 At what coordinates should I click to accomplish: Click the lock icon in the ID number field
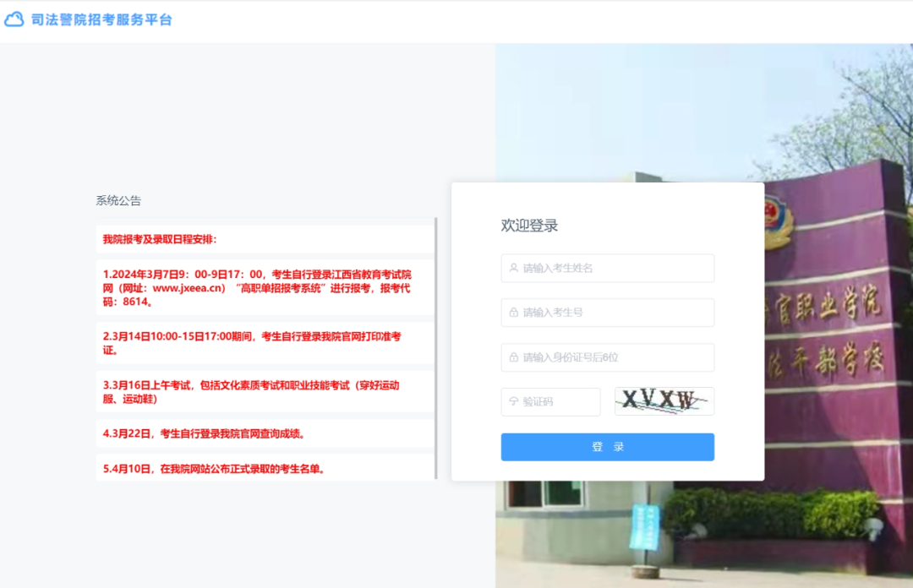513,357
